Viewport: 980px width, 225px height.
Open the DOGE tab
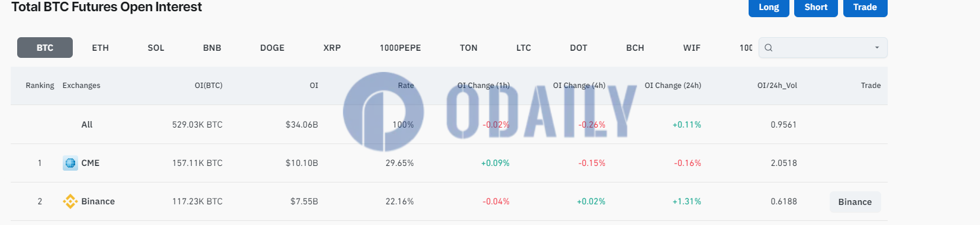tap(272, 48)
